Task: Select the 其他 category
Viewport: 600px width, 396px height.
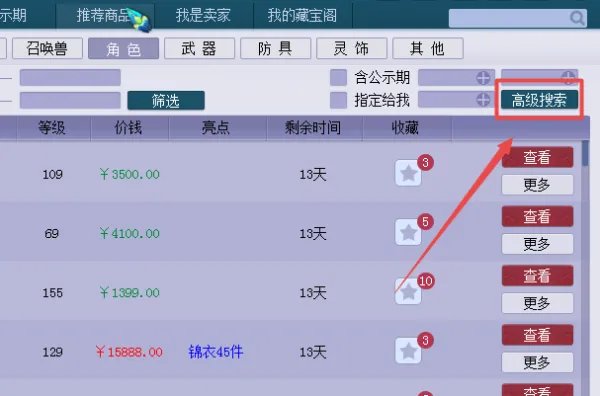Action: tap(428, 49)
